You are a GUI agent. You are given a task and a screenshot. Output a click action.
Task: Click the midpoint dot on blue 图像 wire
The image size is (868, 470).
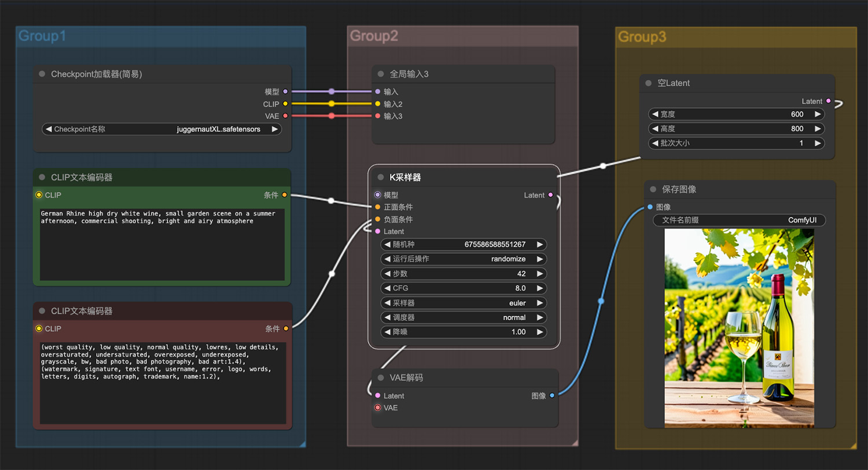601,301
